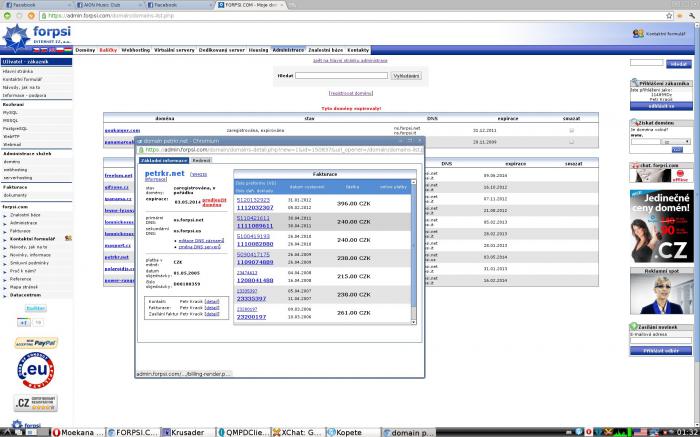Click the red prodloužit doménu link in popup
This screenshot has height=437, width=700.
pyautogui.click(x=212, y=202)
